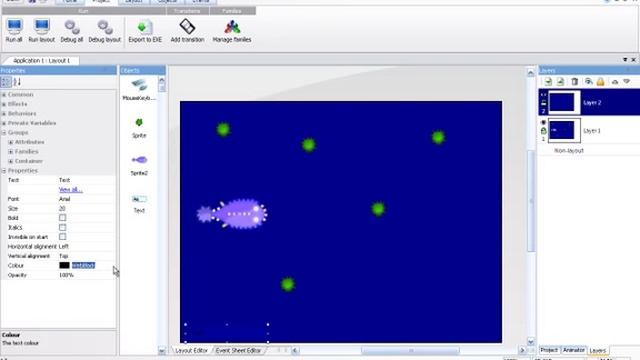Click the Opacity 100% value
This screenshot has height=360, width=640.
[67, 275]
